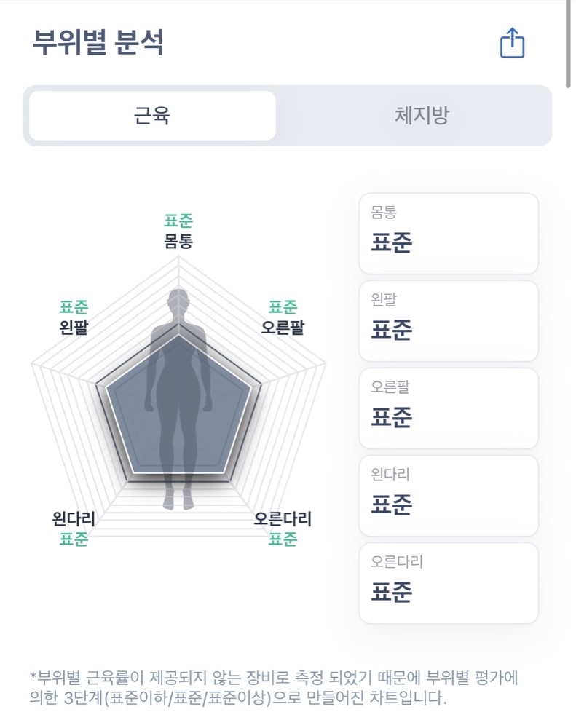This screenshot has height=728, width=576.
Task: Open the 오른다리 표준 result card
Action: (449, 582)
